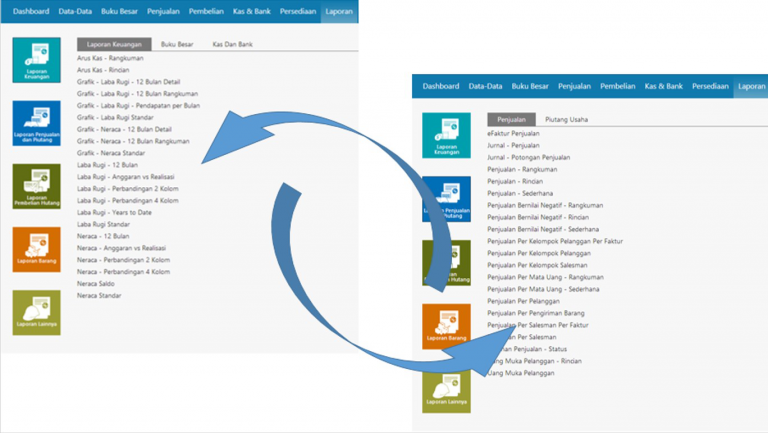
Task: Open orange Laporan Barang icon in left window
Action: [36, 249]
